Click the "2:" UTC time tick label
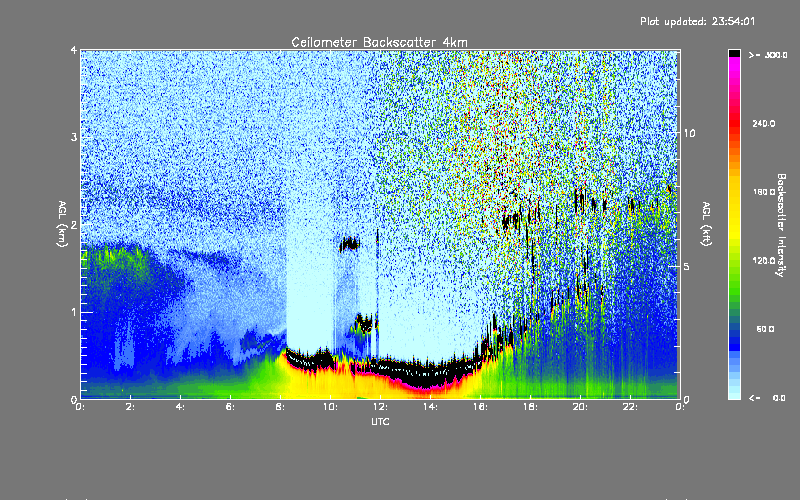Viewport: 800px width, 500px height. [131, 407]
